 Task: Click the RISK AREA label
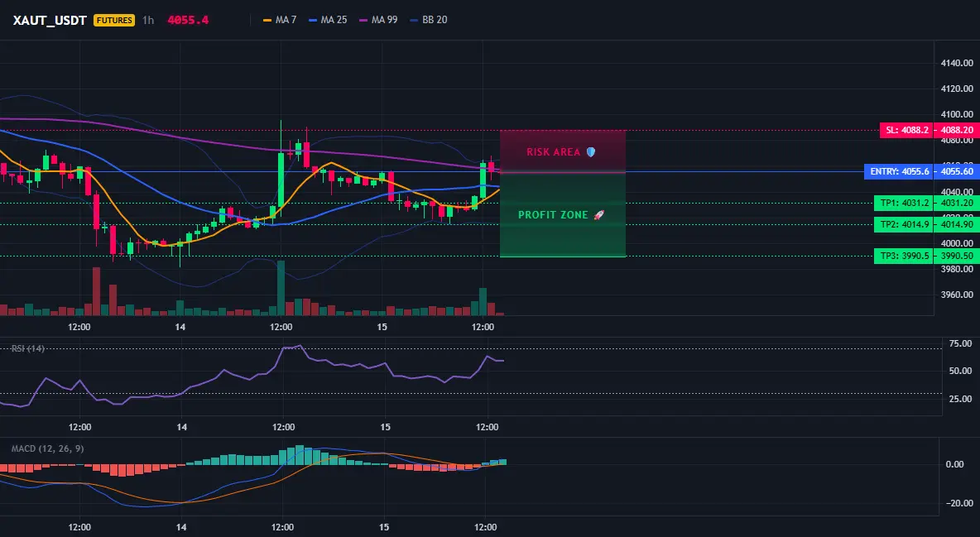pos(553,152)
